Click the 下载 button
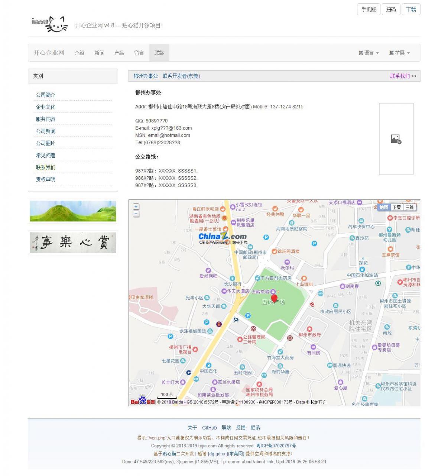448x476 pixels. point(411,9)
